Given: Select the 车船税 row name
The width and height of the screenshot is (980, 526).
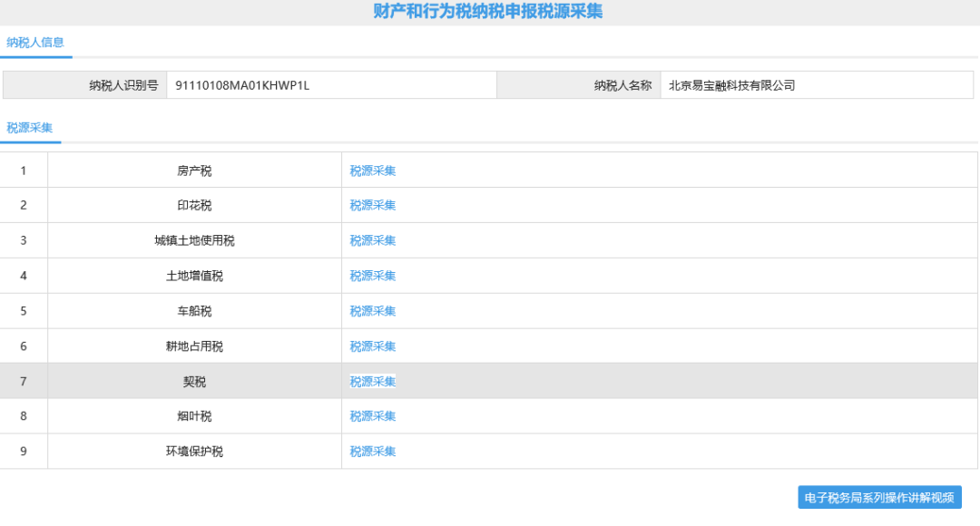Looking at the screenshot, I should [x=194, y=311].
